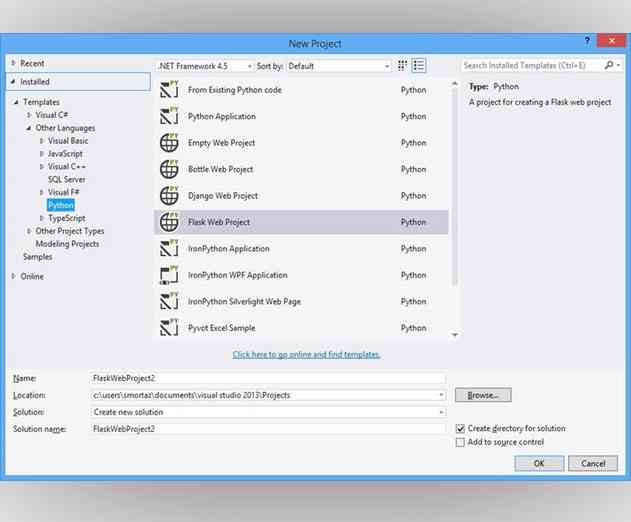Collapse the Installed section
This screenshot has height=522, width=631.
[13, 82]
